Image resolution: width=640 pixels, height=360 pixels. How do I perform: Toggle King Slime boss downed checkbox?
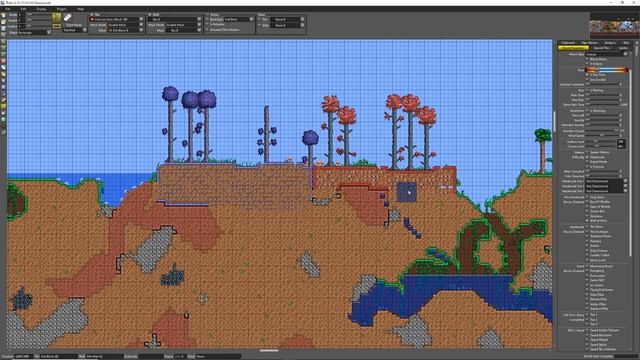(x=587, y=197)
